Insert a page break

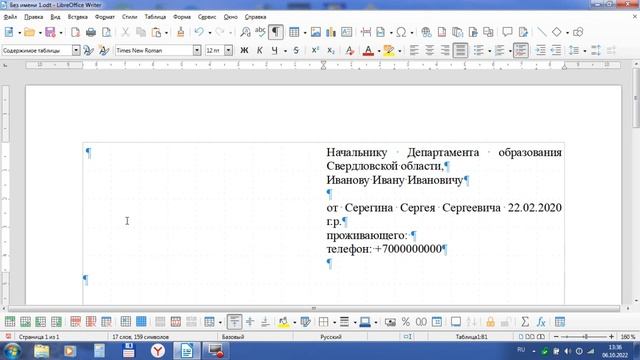pyautogui.click(x=366, y=32)
